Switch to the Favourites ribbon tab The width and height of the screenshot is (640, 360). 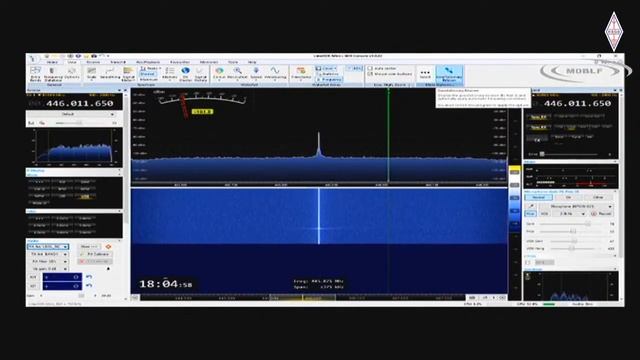pos(180,62)
